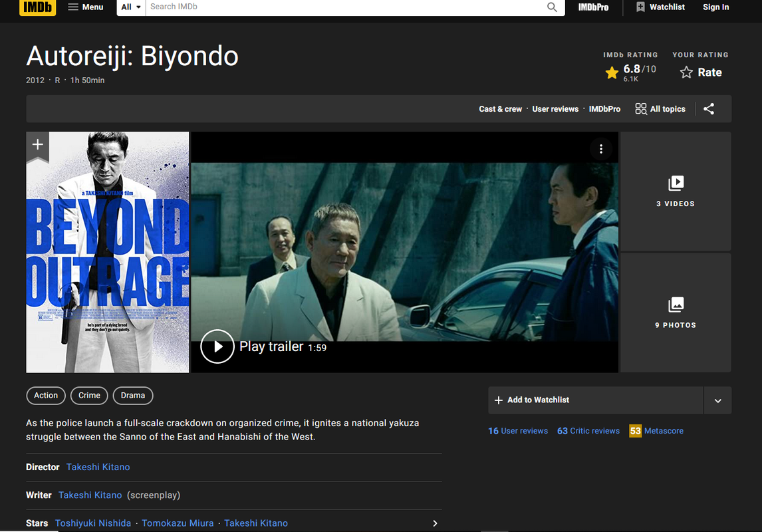
Task: Open trailer options three-dot menu
Action: (x=600, y=149)
